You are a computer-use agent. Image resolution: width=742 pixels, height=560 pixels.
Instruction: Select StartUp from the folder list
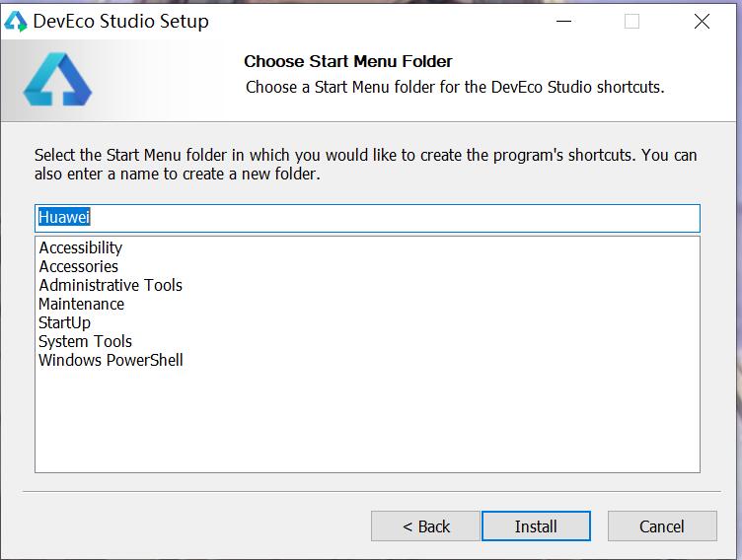[x=64, y=322]
